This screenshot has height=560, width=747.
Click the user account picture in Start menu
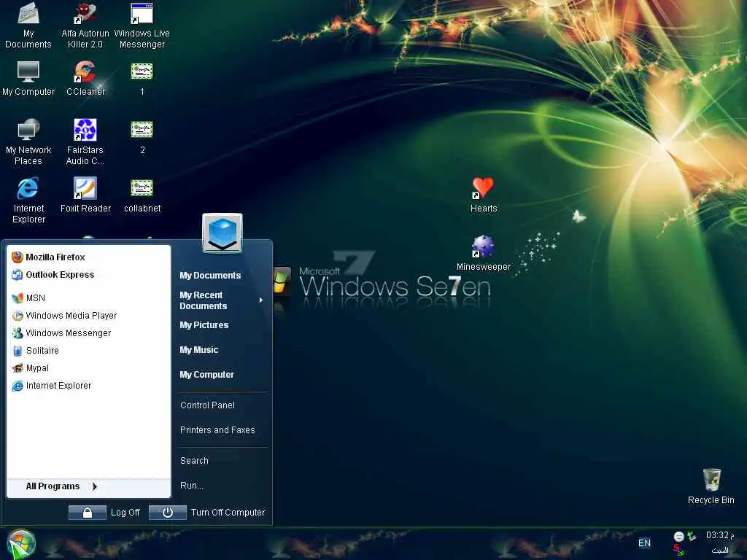pyautogui.click(x=222, y=233)
